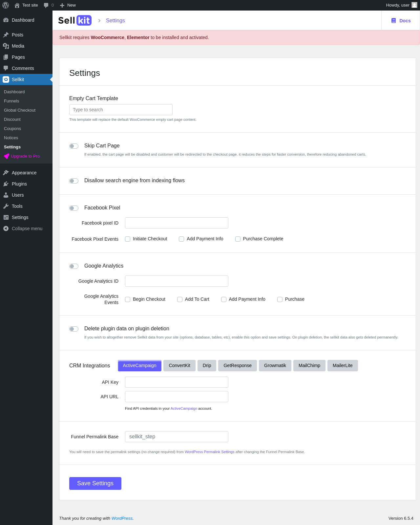Image resolution: width=420 pixels, height=525 pixels.
Task: Turn on the Facebook Pixel switch
Action: pyautogui.click(x=74, y=208)
